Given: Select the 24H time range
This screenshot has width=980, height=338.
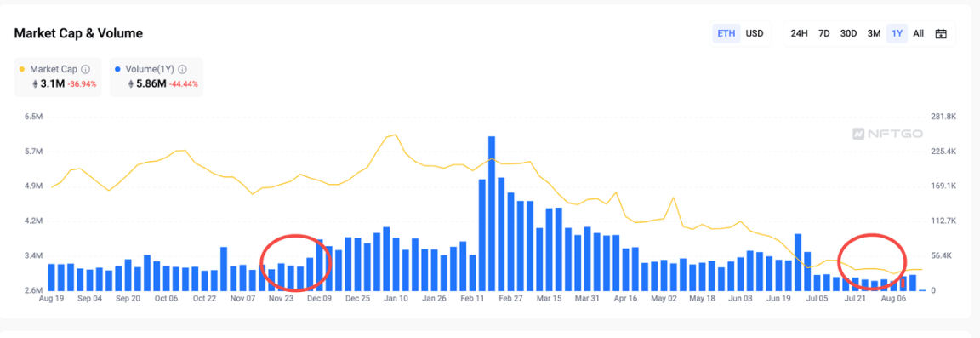Looking at the screenshot, I should 800,34.
